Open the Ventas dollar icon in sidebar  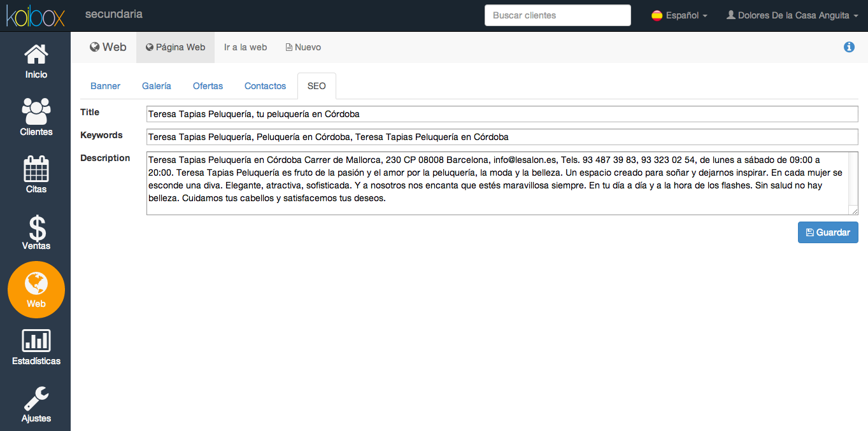(36, 232)
